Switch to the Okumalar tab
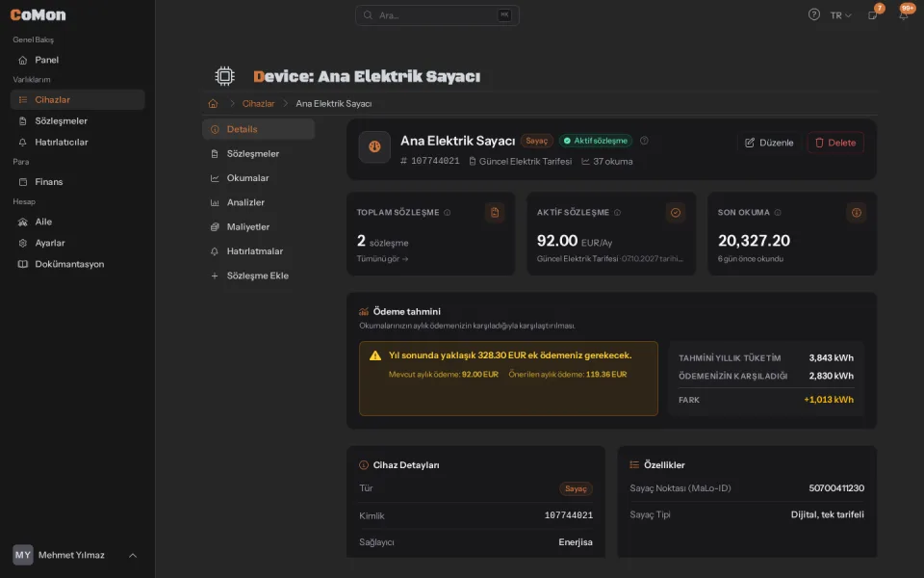The image size is (924, 578). coord(258,178)
